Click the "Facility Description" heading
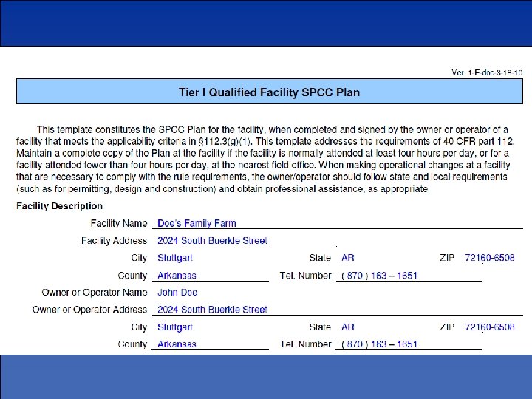This screenshot has width=532, height=399. [59, 206]
